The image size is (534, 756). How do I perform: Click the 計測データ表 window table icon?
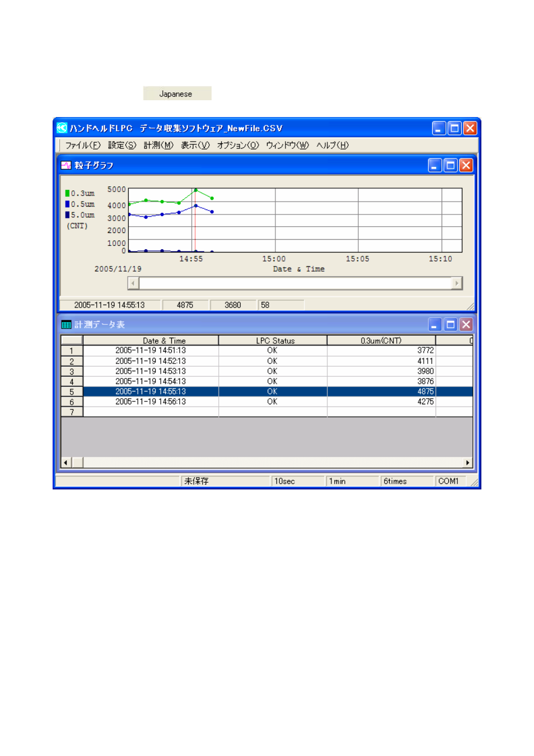66,324
